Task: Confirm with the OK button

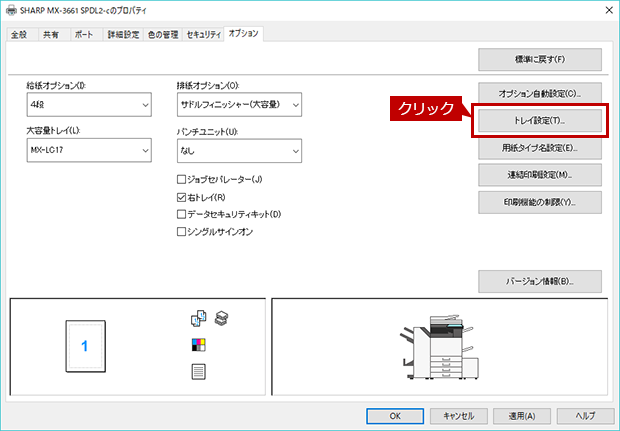Action: click(395, 416)
